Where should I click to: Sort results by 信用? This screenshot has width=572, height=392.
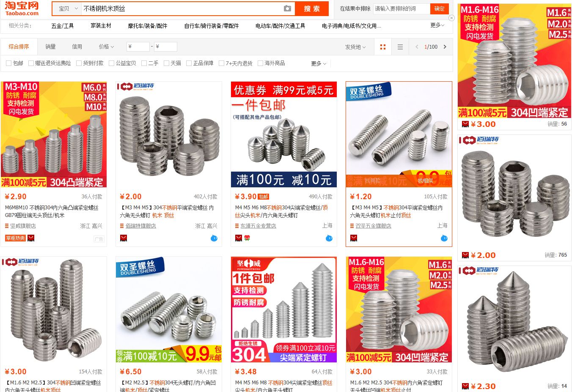pos(77,47)
